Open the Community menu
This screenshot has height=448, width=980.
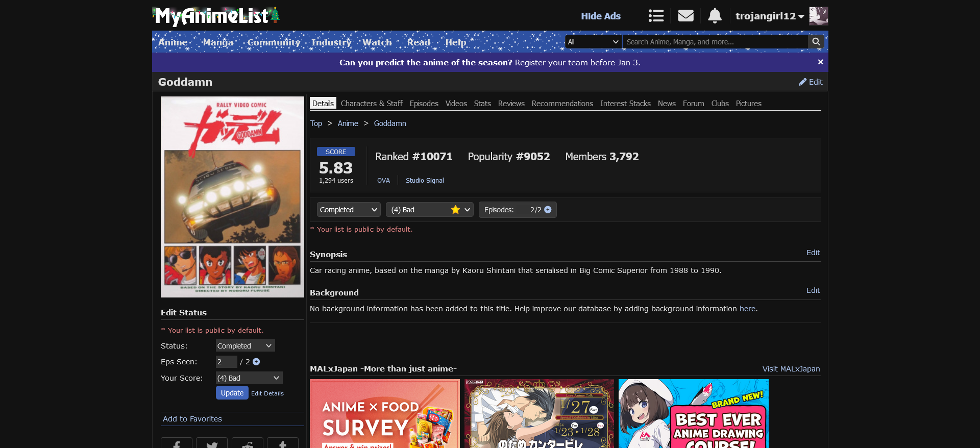point(274,42)
